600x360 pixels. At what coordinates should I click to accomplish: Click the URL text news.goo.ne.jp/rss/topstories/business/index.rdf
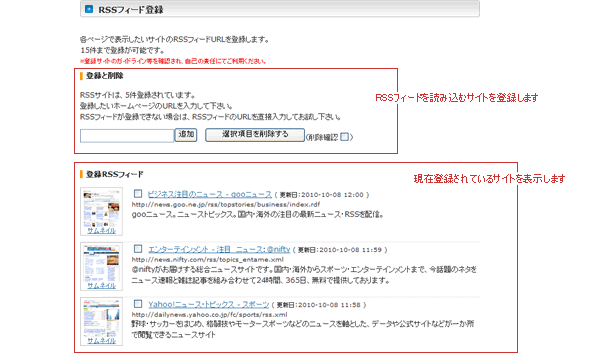(226, 204)
